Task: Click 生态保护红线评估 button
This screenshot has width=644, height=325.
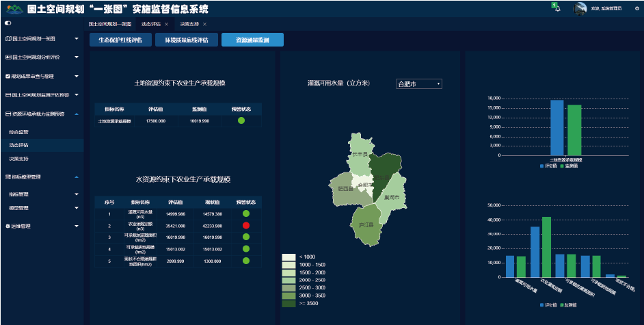Action: coord(120,40)
